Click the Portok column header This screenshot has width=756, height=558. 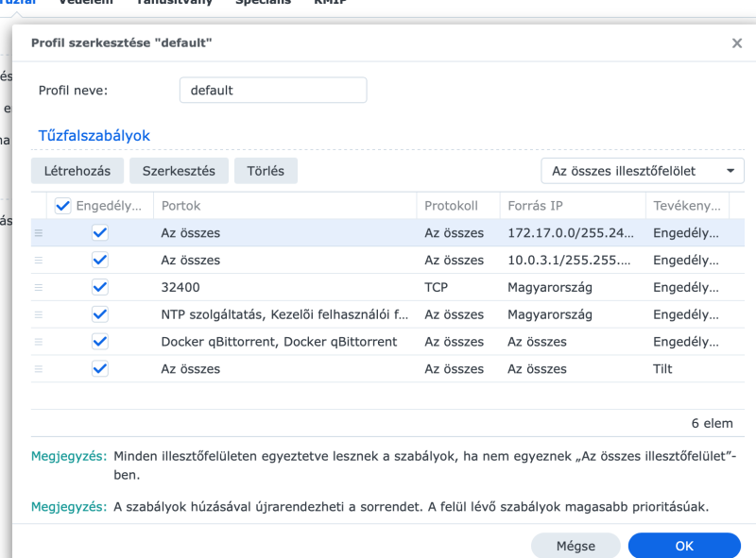(283, 206)
